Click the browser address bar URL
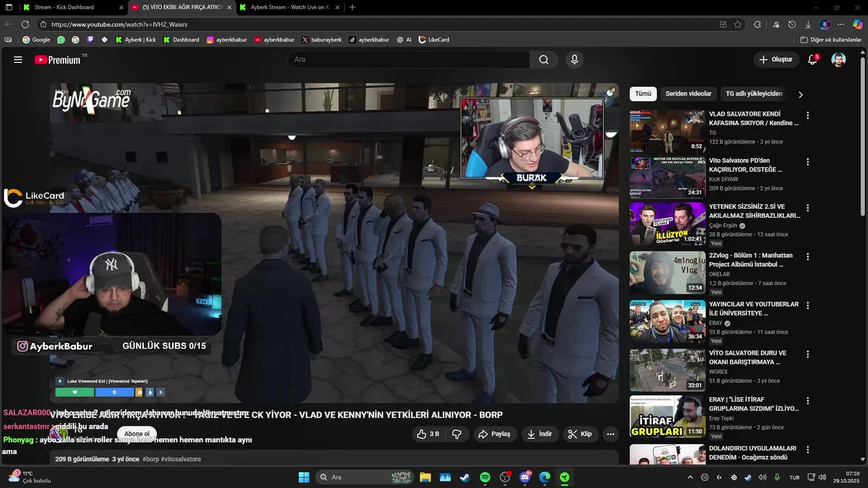 [119, 24]
